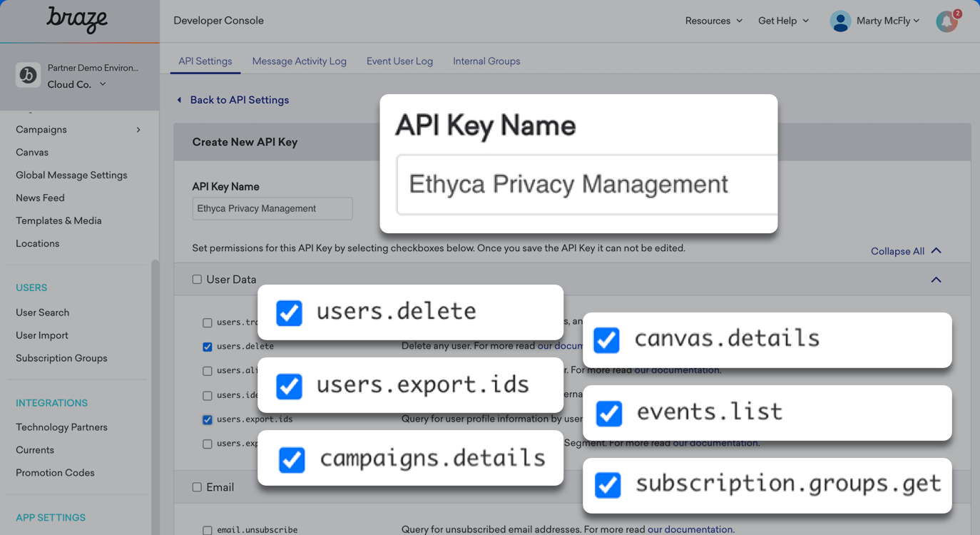
Task: Go to User Import
Action: (x=42, y=335)
